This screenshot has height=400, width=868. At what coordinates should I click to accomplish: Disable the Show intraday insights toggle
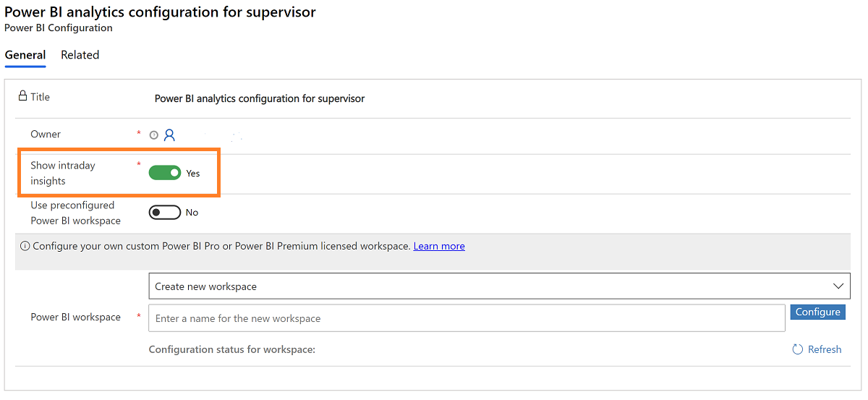[165, 173]
